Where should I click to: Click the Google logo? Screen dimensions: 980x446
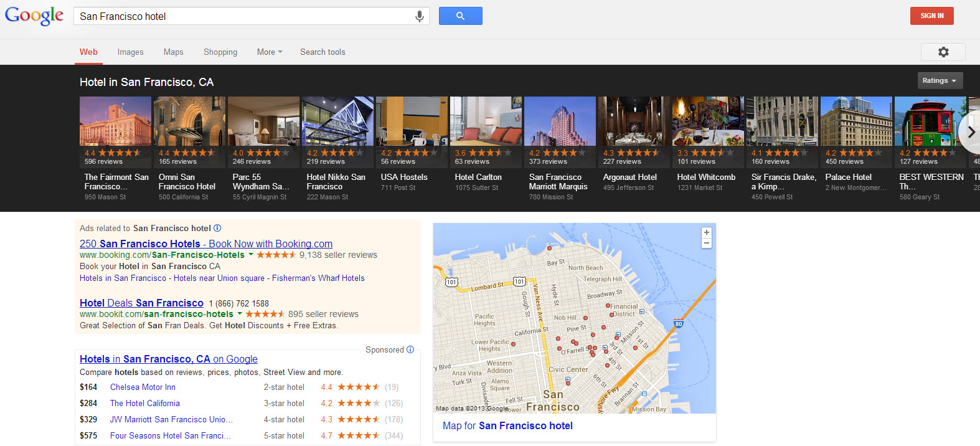coord(34,16)
